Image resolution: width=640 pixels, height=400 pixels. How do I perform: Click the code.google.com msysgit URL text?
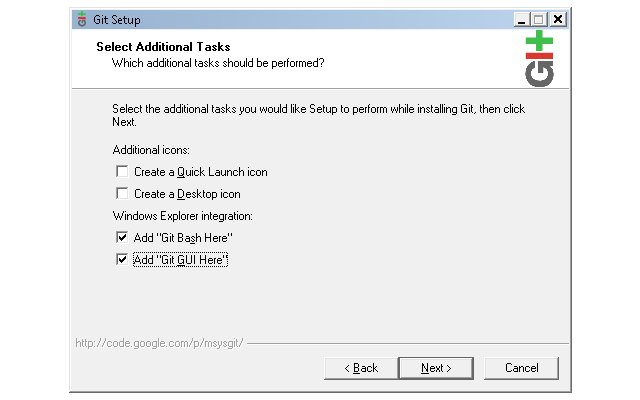point(160,343)
